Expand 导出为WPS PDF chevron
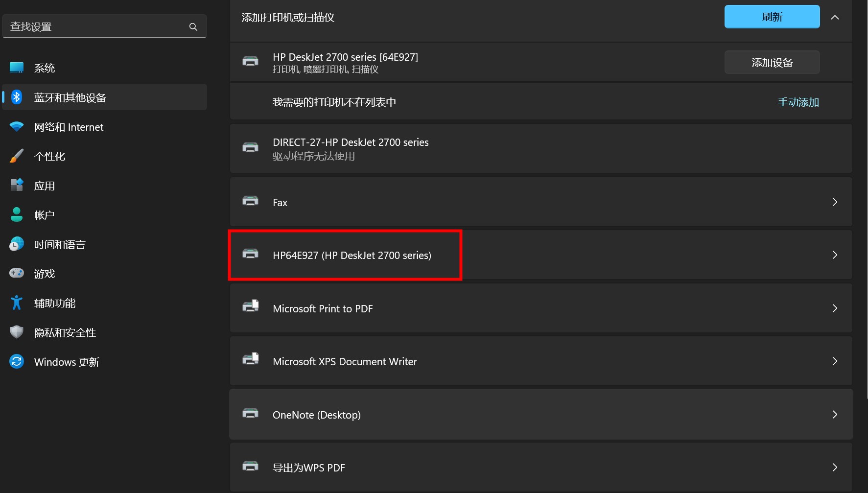The image size is (868, 493). [835, 467]
